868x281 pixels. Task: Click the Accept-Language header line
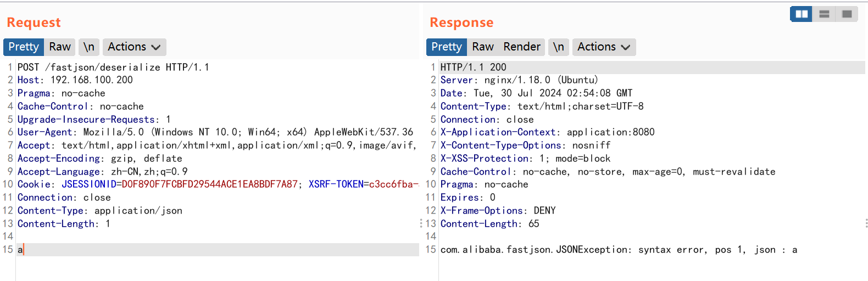103,172
